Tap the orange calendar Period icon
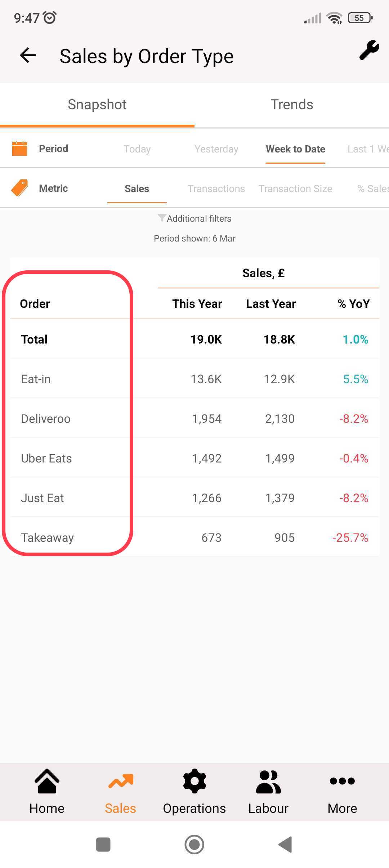Screen dimensions: 389x868 click(20, 149)
